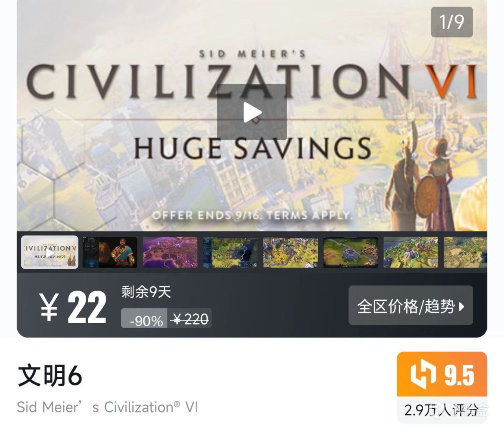Play the Civilization VI trailer video
This screenshot has height=430, width=504.
tap(252, 112)
